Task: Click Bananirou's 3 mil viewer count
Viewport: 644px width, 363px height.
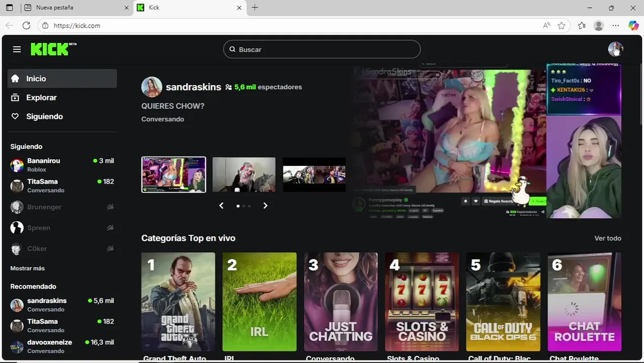Action: tap(104, 161)
